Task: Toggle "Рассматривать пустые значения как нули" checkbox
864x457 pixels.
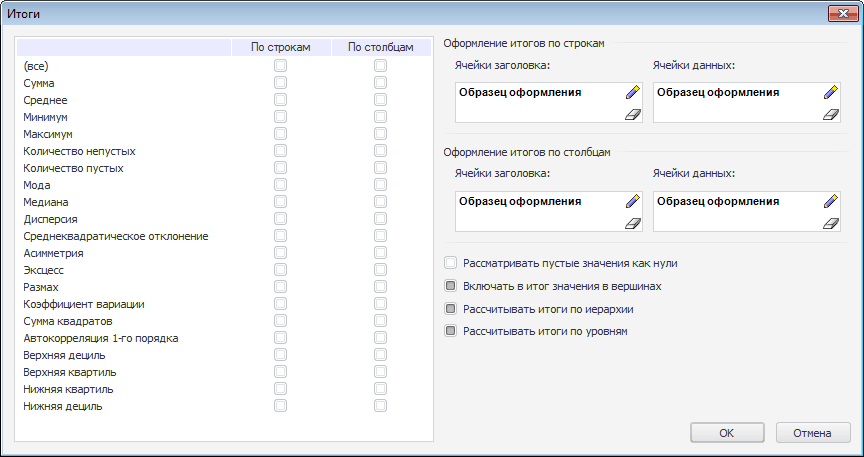Action: 451,263
